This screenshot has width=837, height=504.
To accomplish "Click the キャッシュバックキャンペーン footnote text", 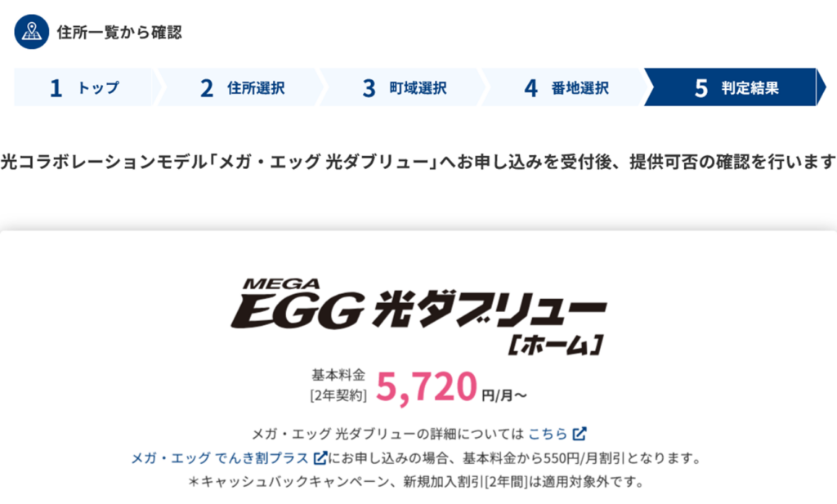I will (x=417, y=482).
